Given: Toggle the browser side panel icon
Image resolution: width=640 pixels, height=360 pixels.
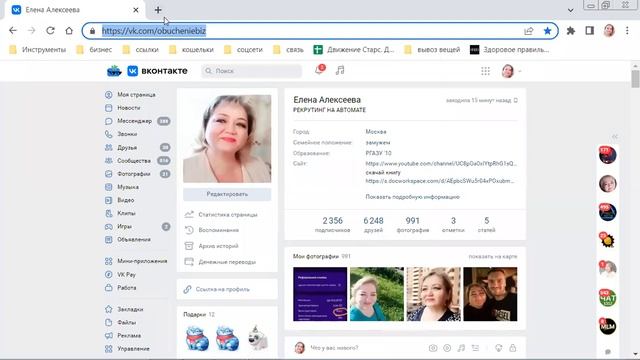Looking at the screenshot, I should 589,31.
